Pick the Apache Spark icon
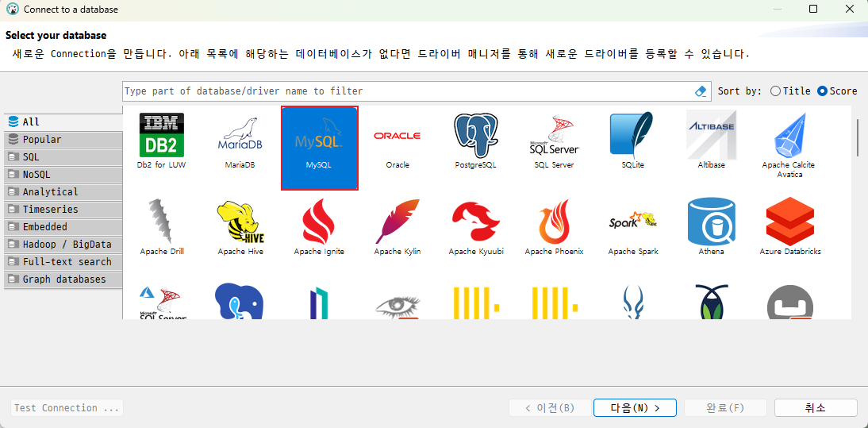868x428 pixels. click(x=632, y=222)
